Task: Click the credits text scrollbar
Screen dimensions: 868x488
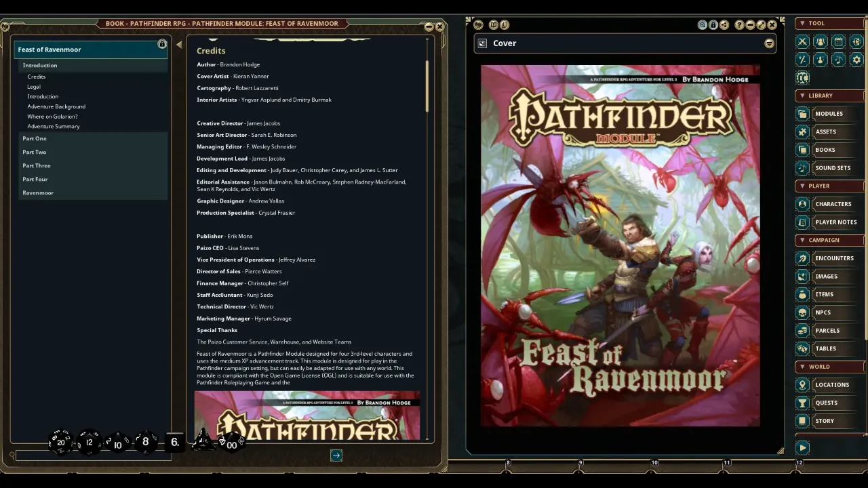Action: (427, 86)
